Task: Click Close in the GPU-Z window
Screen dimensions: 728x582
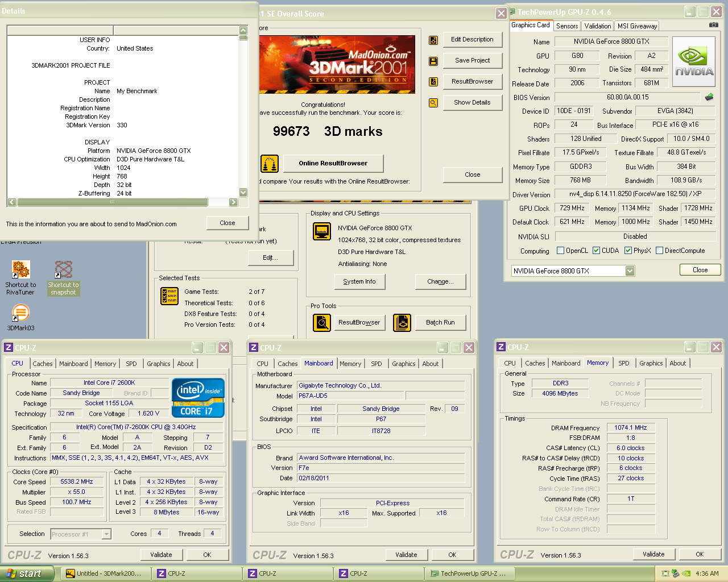Action: [x=700, y=270]
